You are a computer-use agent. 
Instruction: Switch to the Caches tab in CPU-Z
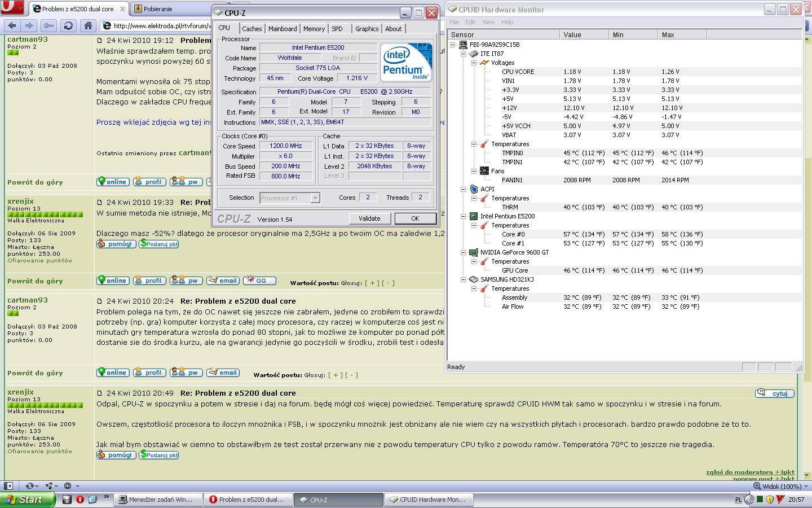[252, 29]
